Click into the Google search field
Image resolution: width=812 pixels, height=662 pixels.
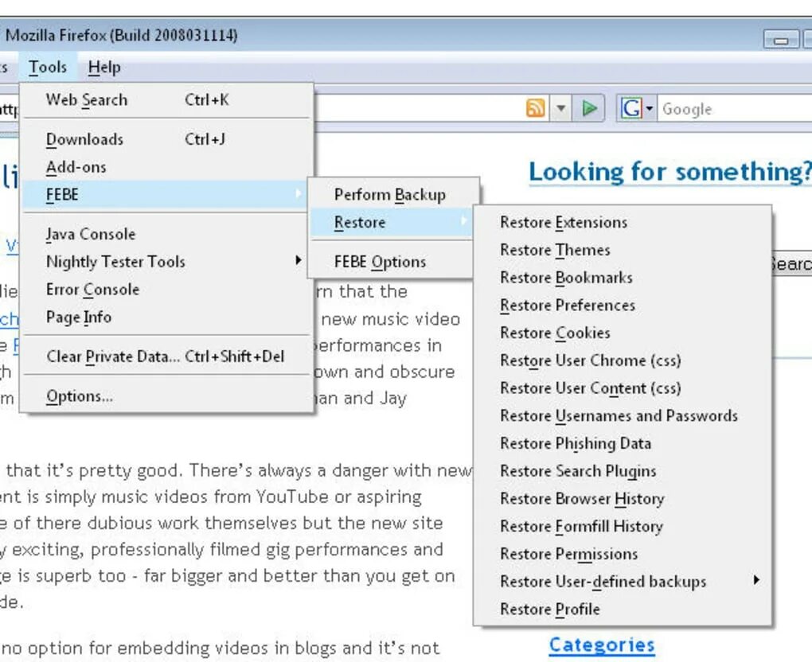coord(736,109)
